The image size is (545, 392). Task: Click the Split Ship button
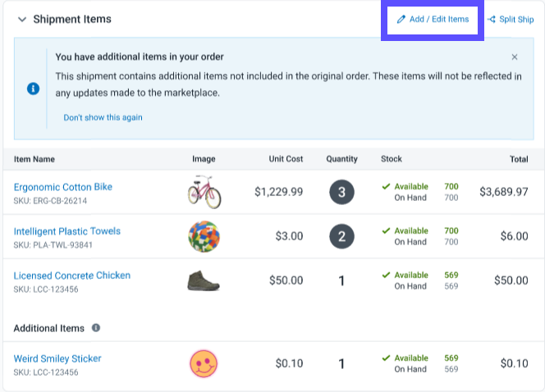pos(510,20)
